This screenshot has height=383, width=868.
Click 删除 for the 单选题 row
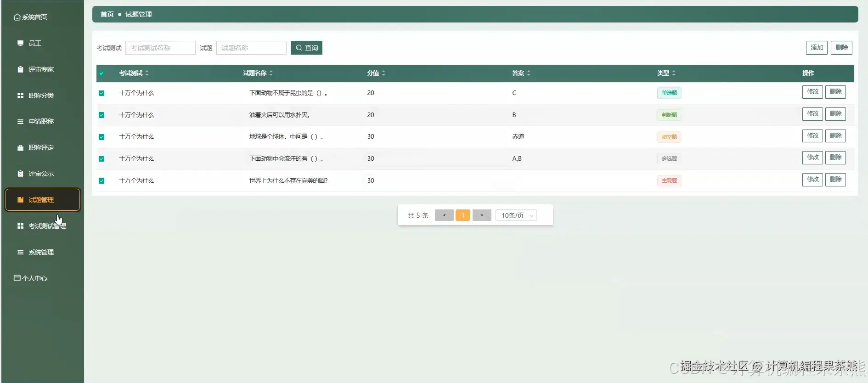[x=835, y=92]
